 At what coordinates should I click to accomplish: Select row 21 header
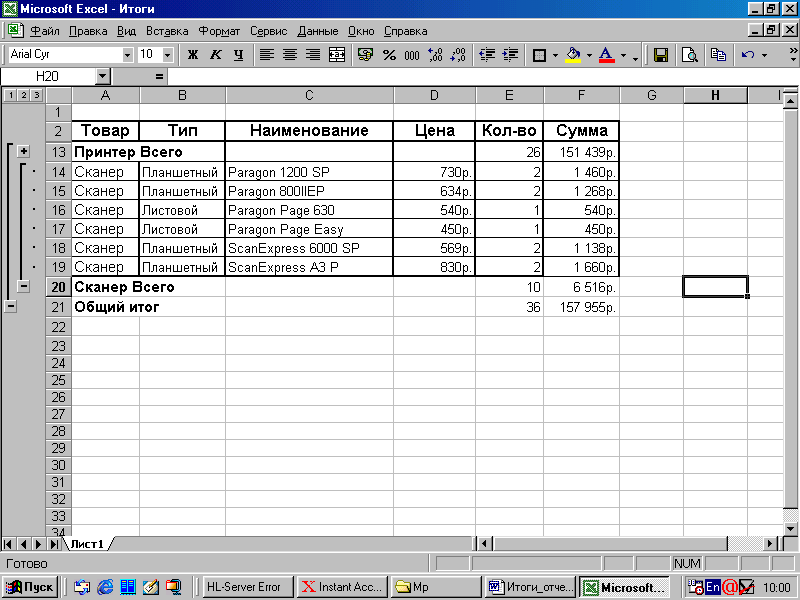pyautogui.click(x=58, y=307)
